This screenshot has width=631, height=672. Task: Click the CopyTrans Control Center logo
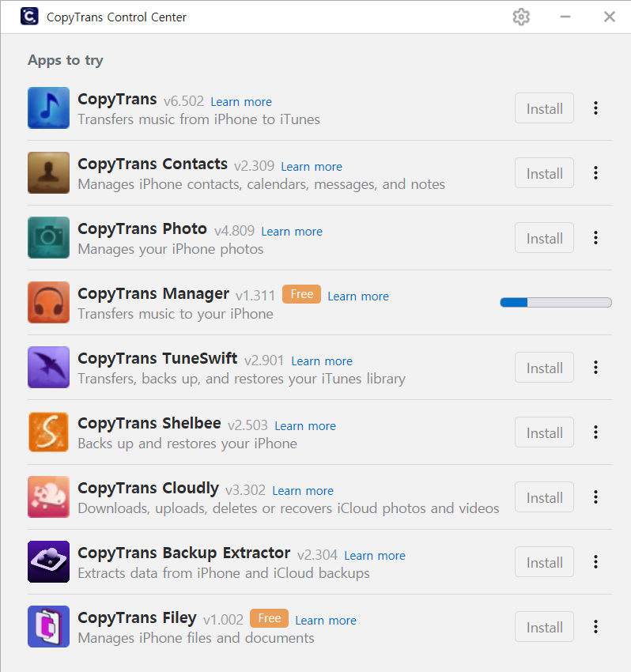click(29, 17)
